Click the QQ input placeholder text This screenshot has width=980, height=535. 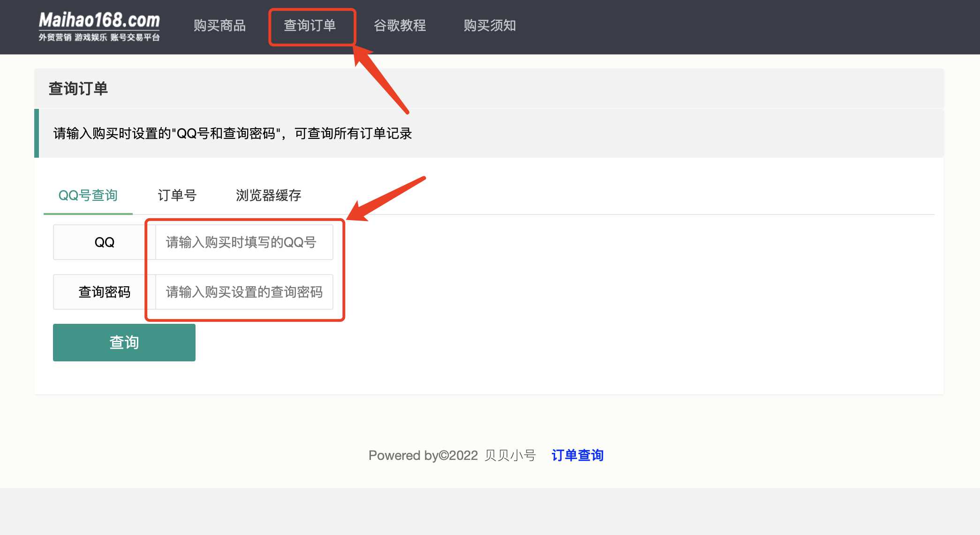click(x=241, y=242)
